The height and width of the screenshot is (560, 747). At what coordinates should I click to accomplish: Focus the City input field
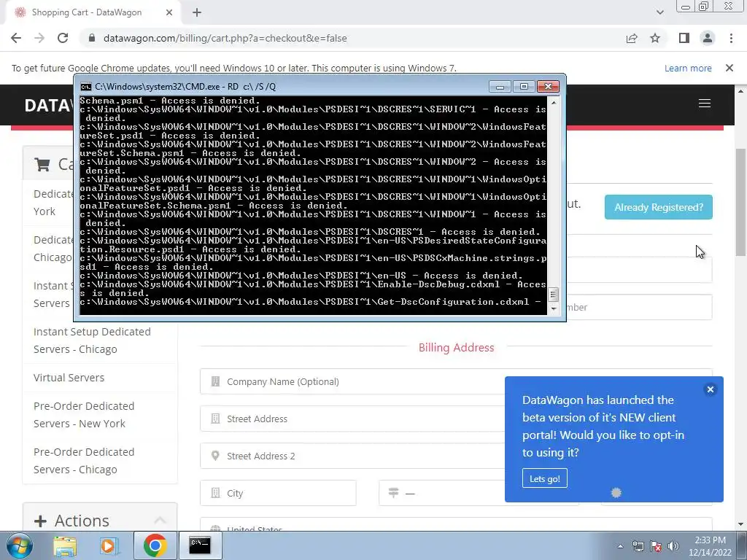pyautogui.click(x=278, y=493)
